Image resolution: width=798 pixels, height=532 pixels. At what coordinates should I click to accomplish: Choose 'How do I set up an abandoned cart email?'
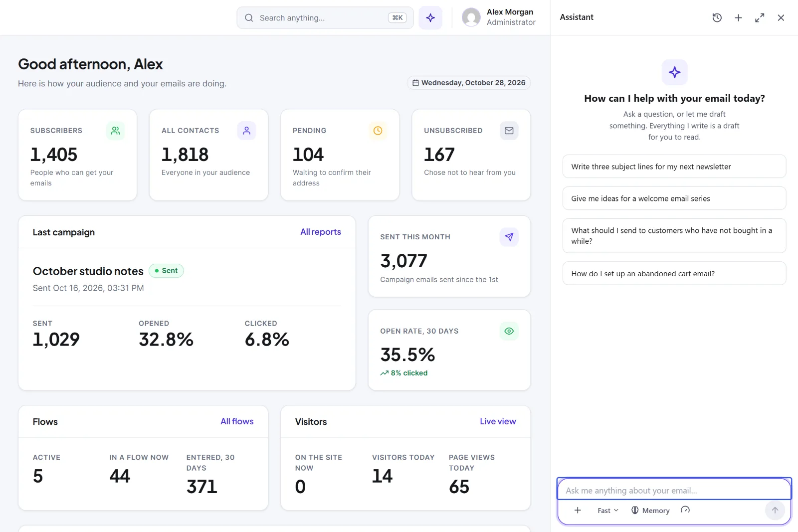point(674,274)
